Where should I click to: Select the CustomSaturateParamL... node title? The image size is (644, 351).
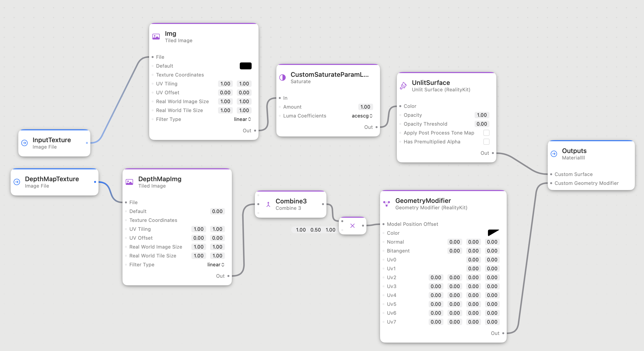329,75
